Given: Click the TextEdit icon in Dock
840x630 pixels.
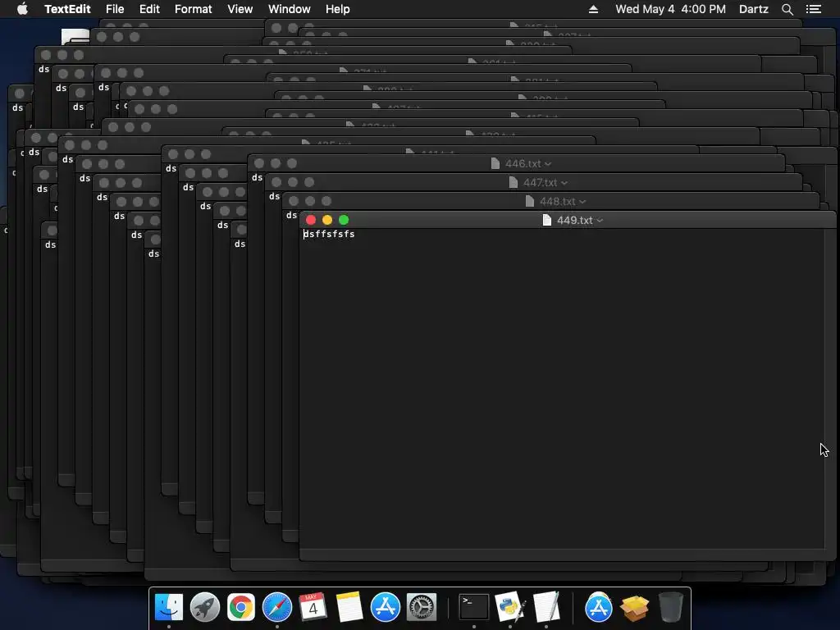Looking at the screenshot, I should tap(546, 608).
